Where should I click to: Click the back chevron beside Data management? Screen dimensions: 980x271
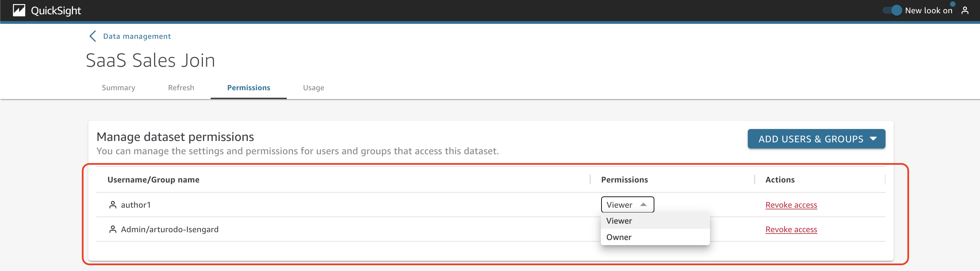92,36
